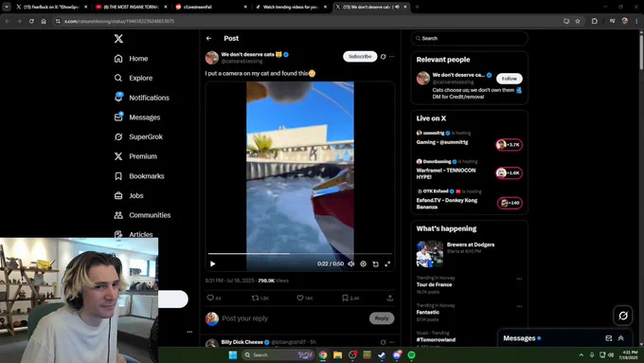Open Bookmarks from the sidebar
This screenshot has height=363, width=644.
pyautogui.click(x=139, y=176)
